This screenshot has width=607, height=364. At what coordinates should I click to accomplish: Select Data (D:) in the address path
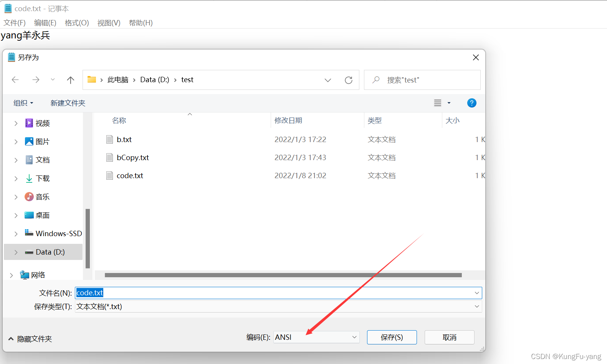(155, 79)
